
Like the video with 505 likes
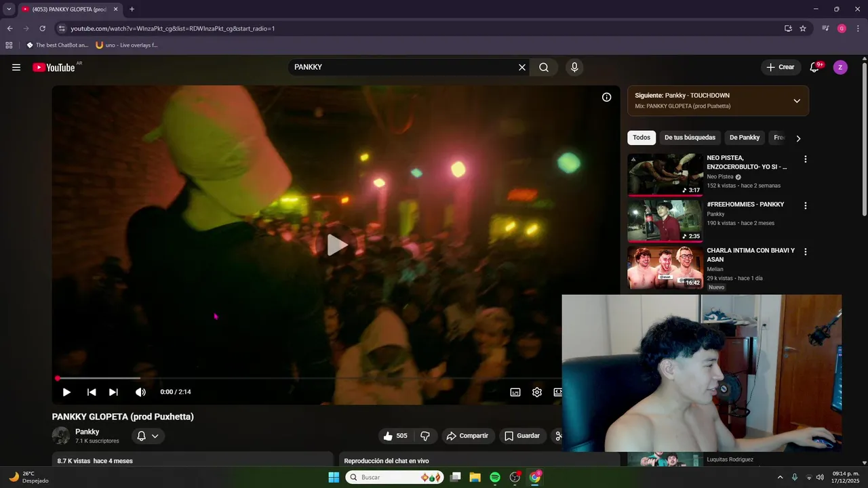click(x=395, y=436)
